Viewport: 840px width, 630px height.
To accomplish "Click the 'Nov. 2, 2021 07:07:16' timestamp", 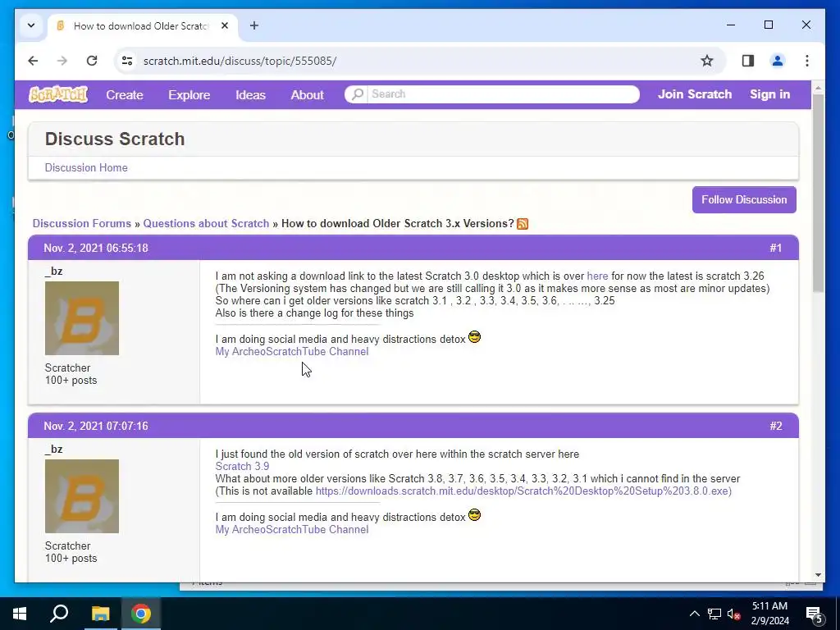I will click(96, 426).
